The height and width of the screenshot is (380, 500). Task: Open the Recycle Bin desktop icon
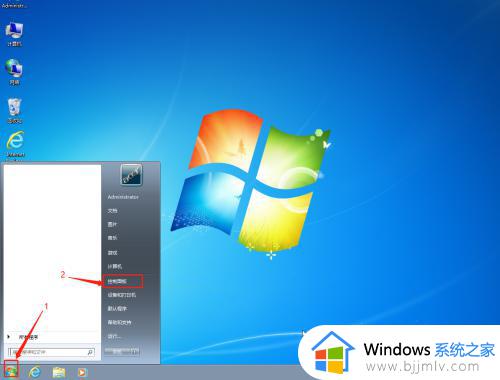pyautogui.click(x=14, y=111)
